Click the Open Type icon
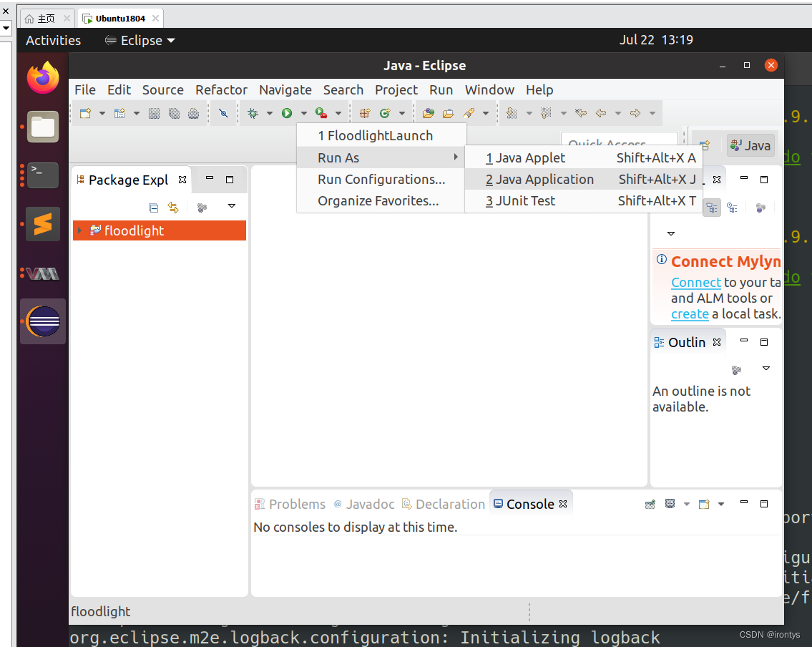 coord(429,113)
